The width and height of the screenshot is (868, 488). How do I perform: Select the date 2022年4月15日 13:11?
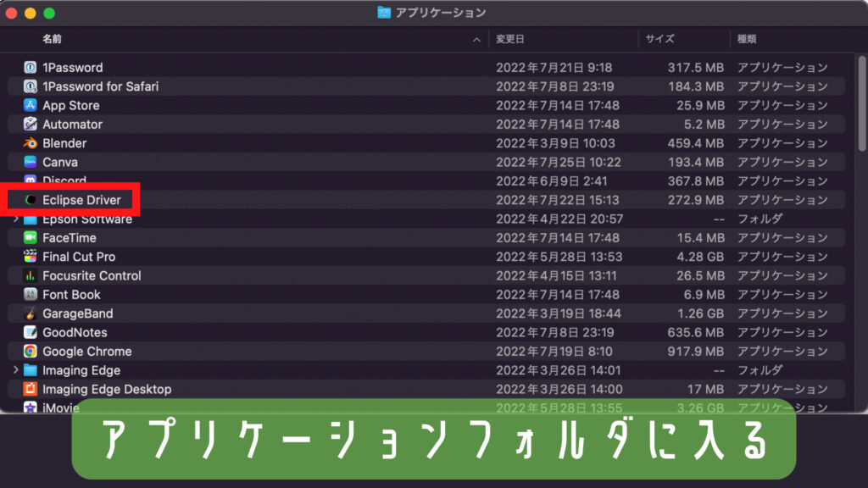click(x=556, y=275)
